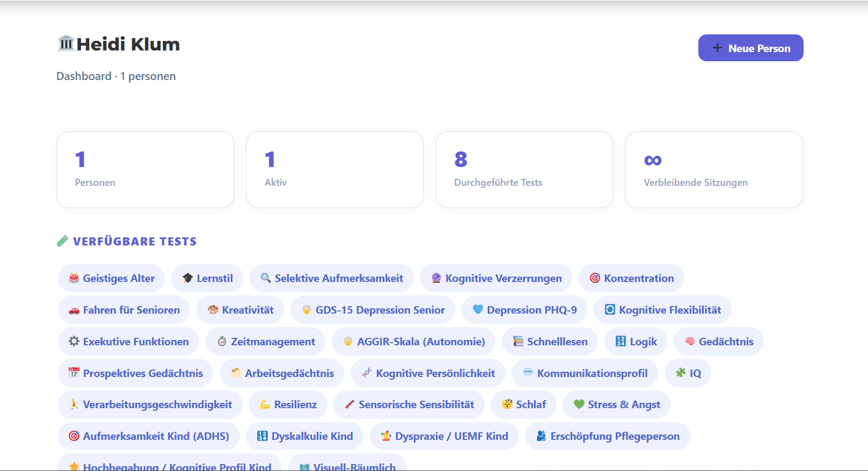Click the person icon on Erschöpfung Pflegeperson
Viewport: 868px width, 471px height.
541,436
